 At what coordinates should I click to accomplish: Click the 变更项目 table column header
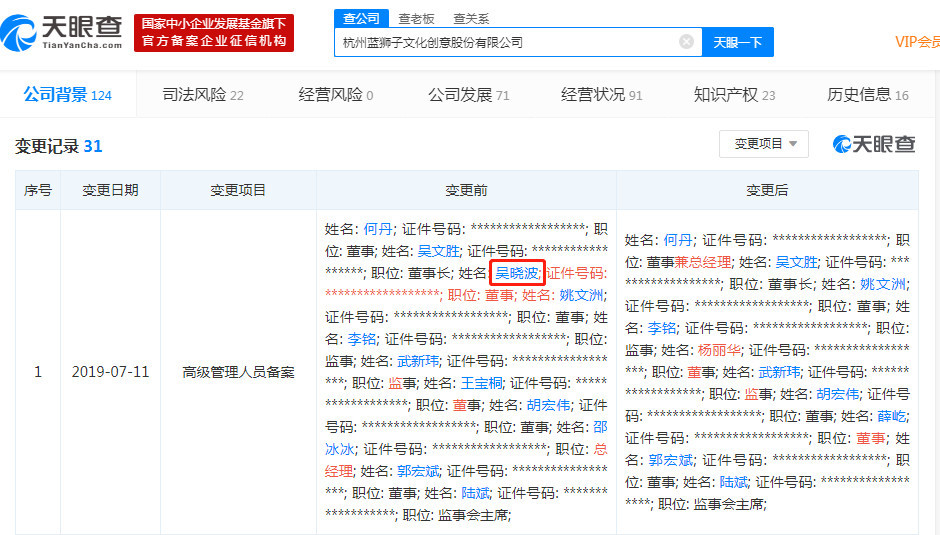pyautogui.click(x=238, y=190)
